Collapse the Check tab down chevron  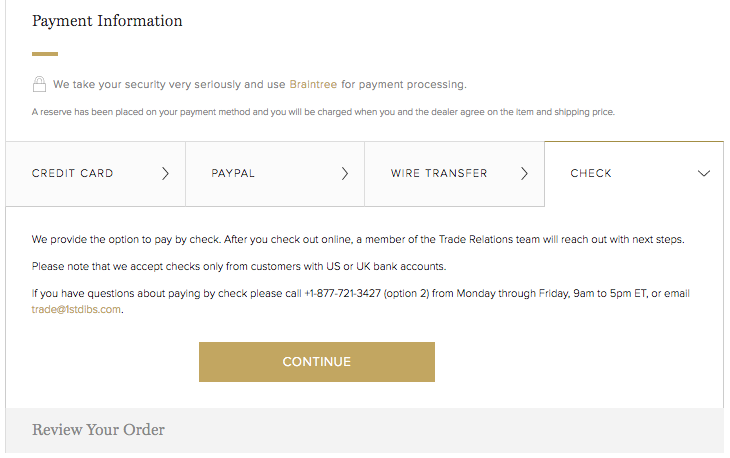click(x=703, y=174)
